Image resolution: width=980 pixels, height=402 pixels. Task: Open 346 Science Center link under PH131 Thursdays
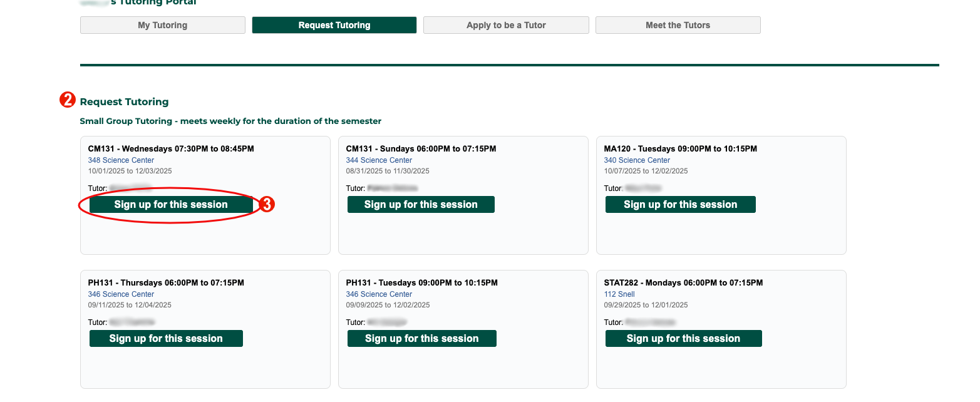pos(120,294)
